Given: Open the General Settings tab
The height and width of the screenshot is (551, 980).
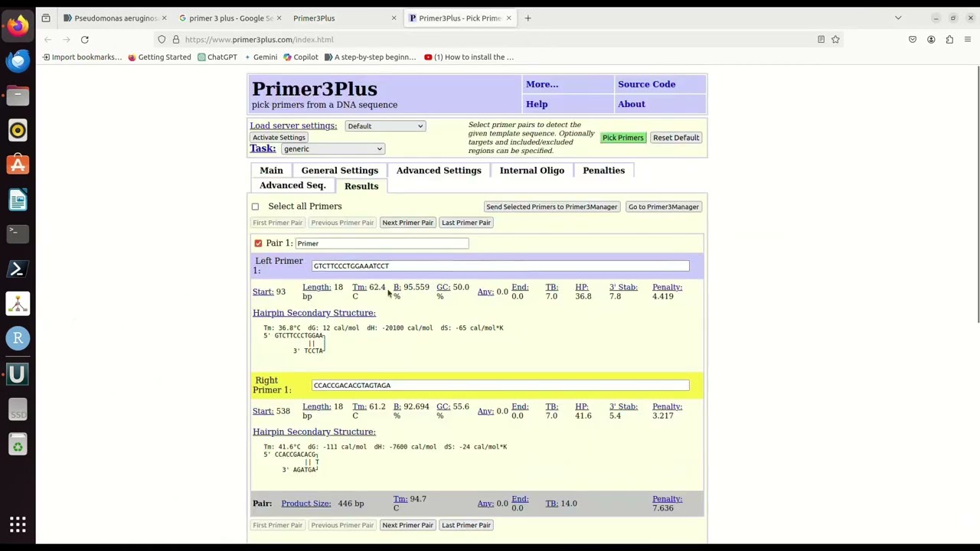Looking at the screenshot, I should [x=340, y=171].
